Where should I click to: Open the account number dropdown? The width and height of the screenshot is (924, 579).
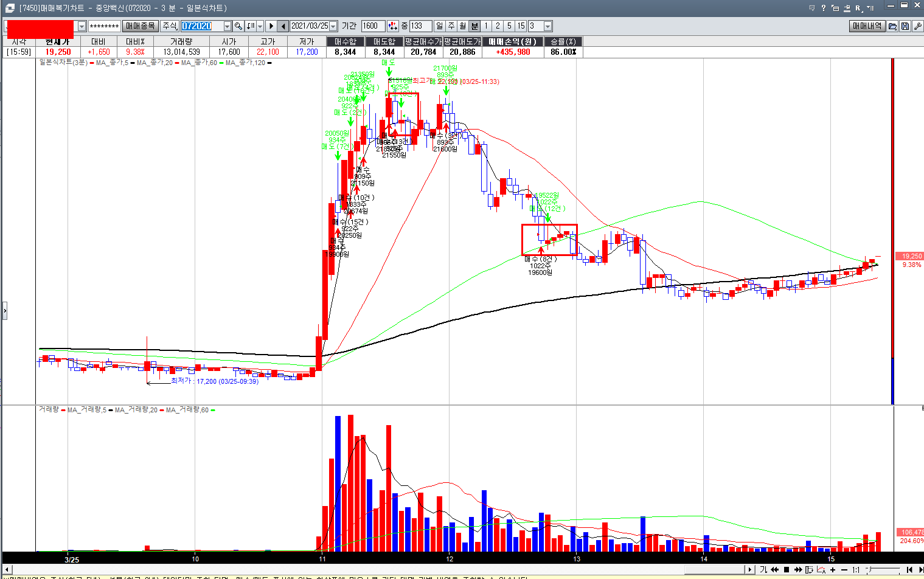tap(82, 26)
